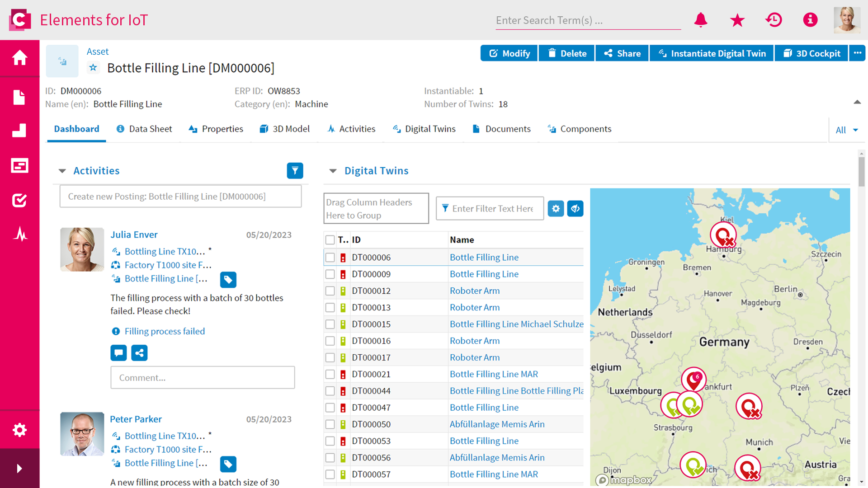Click the red map marker near Hamburg
The image size is (868, 488).
click(x=723, y=235)
